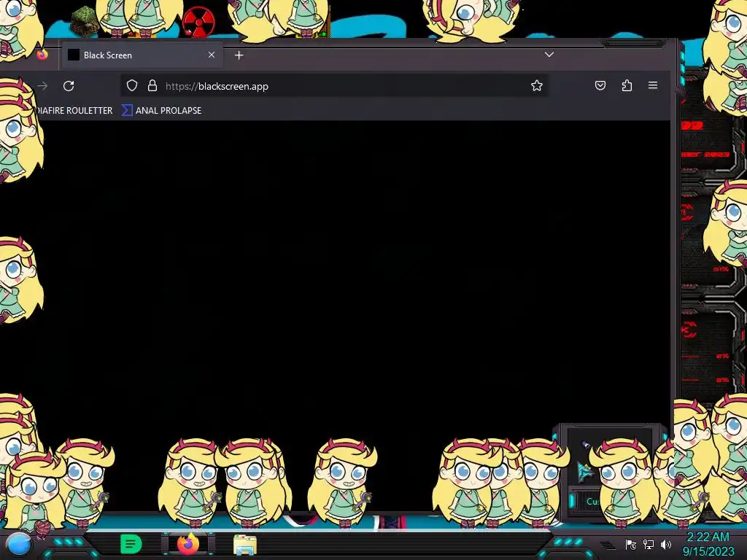Open the ROULETTER bookmark in bookmarks toolbar
This screenshot has width=747, height=560.
point(74,111)
